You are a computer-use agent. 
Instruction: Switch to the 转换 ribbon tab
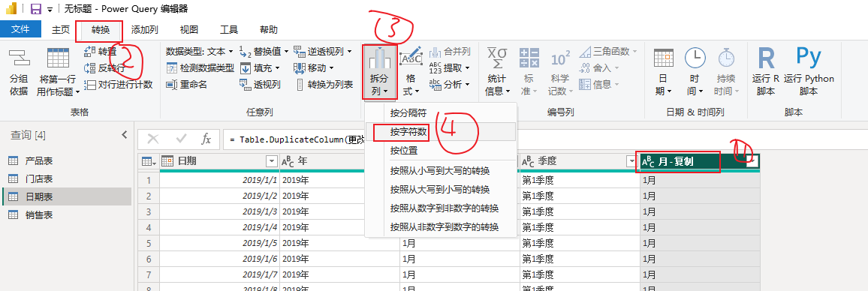101,30
